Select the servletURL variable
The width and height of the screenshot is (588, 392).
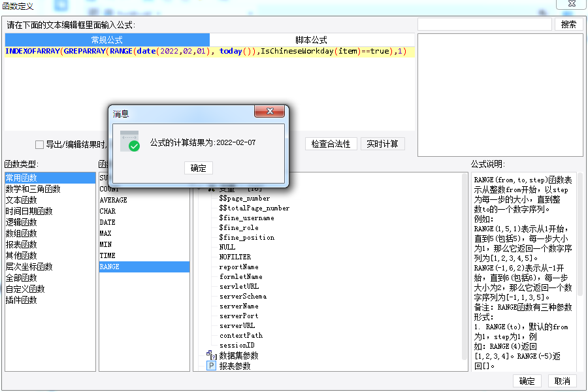tap(239, 286)
